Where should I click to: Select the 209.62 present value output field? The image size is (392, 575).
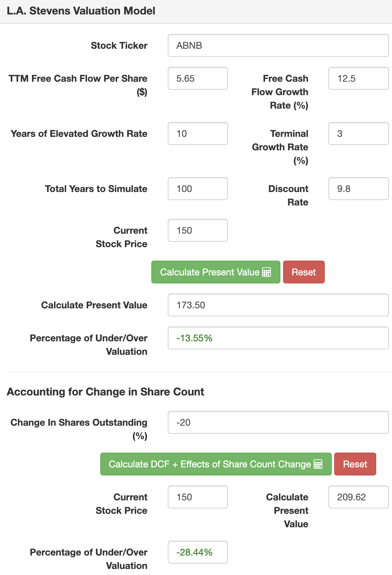[358, 497]
